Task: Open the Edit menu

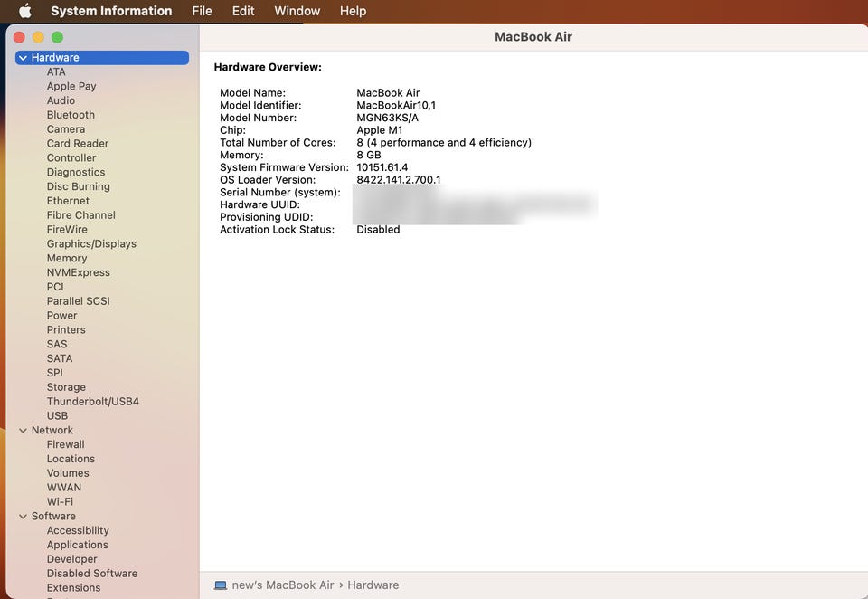Action: click(x=243, y=11)
